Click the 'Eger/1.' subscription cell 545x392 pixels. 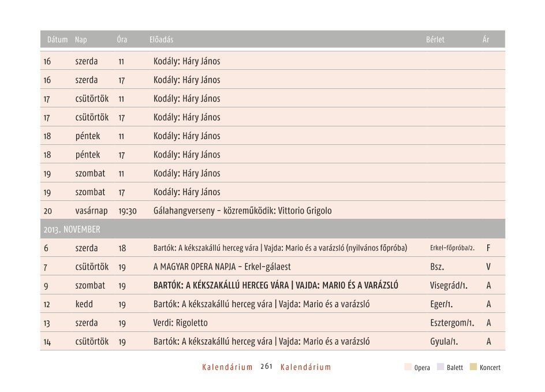pos(442,304)
